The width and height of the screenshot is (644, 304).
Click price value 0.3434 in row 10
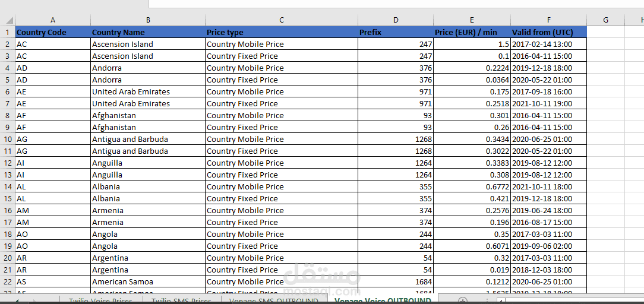pyautogui.click(x=472, y=139)
